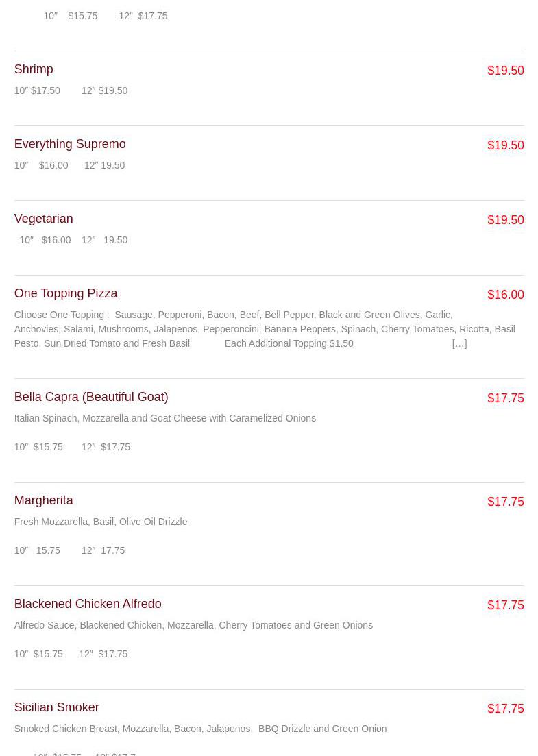Click Sicilian Smoker's $17.75 right-side price

[x=506, y=709]
